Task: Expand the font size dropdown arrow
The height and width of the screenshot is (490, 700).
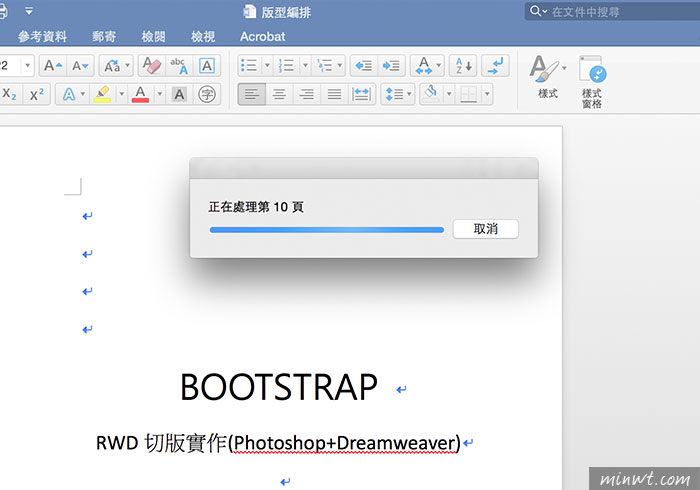Action: [27, 66]
